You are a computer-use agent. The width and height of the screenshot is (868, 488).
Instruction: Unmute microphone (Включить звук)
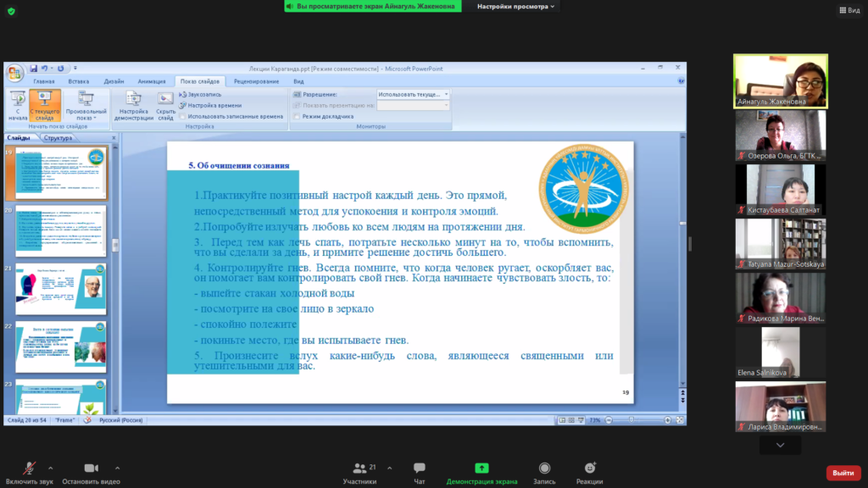tap(29, 473)
